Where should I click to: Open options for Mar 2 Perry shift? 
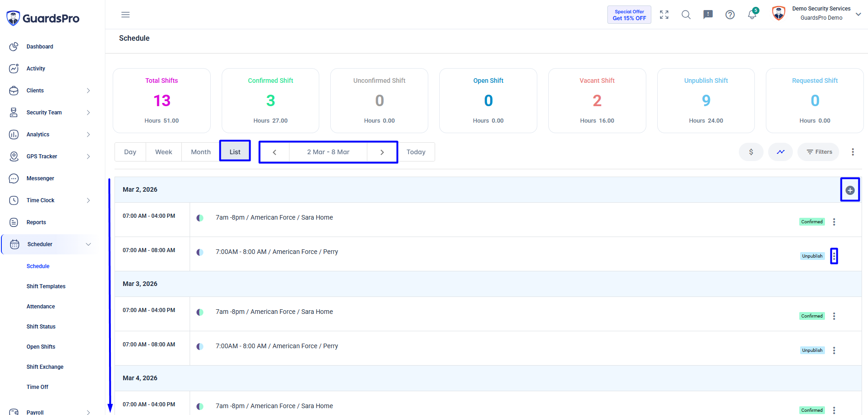834,256
